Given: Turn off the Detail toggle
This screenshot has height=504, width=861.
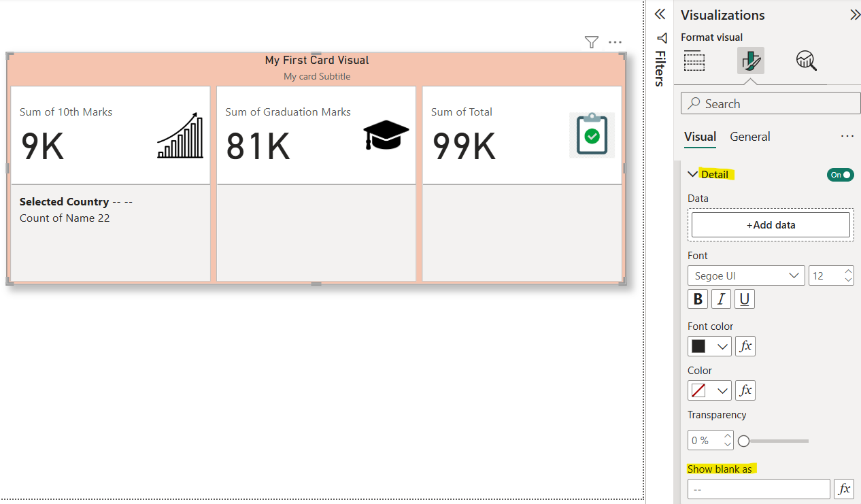Looking at the screenshot, I should [x=840, y=175].
